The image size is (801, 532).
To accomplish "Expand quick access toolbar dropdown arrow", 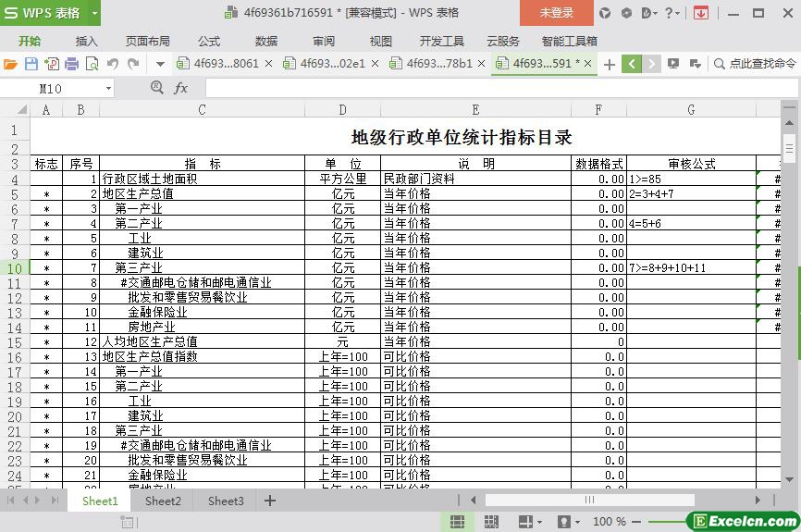I will click(160, 65).
